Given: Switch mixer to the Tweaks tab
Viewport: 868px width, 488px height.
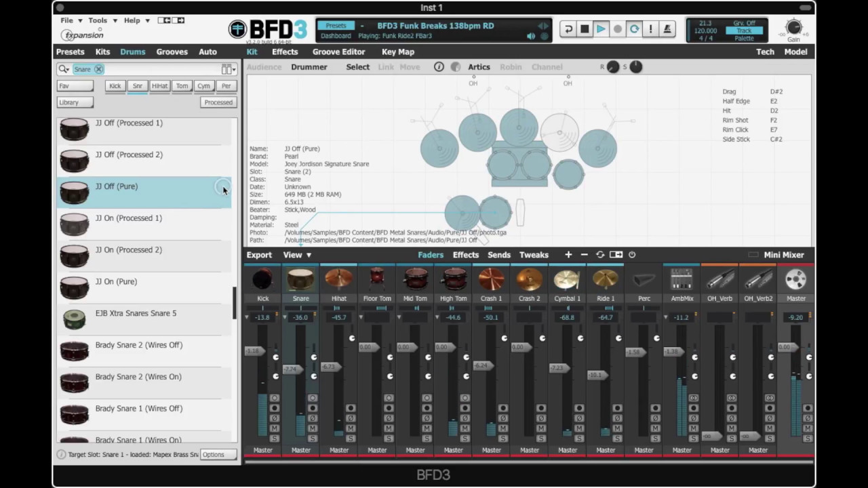Looking at the screenshot, I should 534,255.
